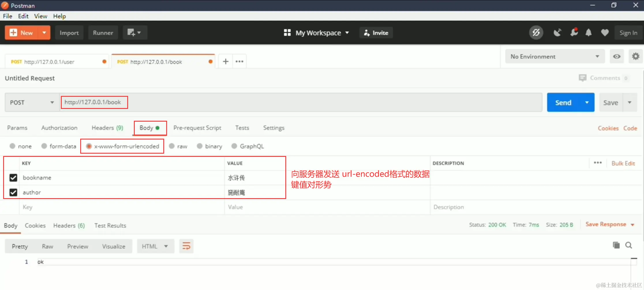Click the empty Key input cell
Image resolution: width=644 pixels, height=290 pixels.
pos(122,207)
